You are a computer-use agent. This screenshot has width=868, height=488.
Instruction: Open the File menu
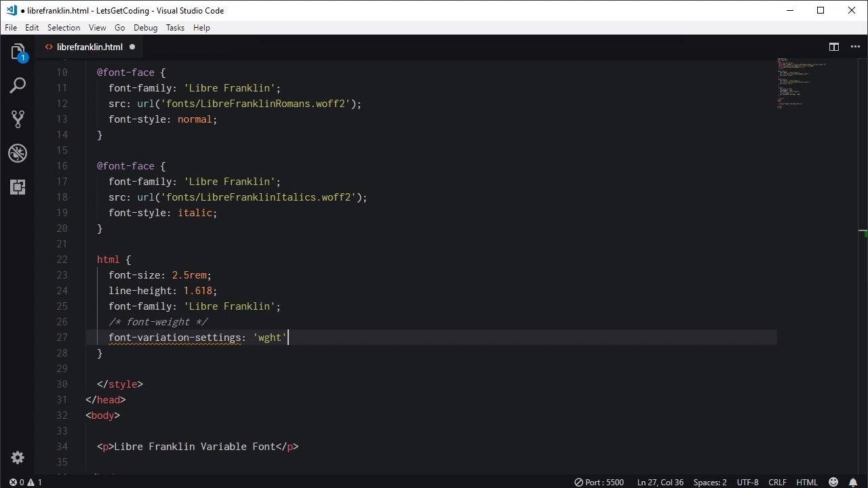[x=11, y=28]
